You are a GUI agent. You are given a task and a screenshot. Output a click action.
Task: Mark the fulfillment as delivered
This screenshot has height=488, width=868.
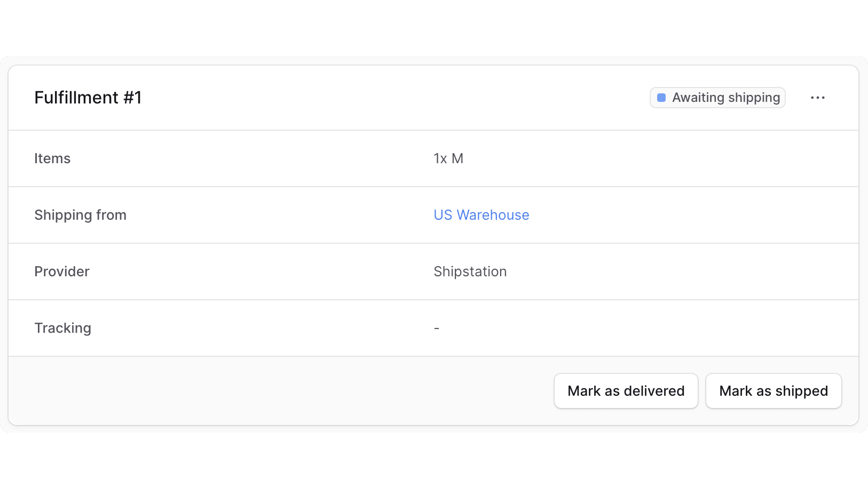626,391
